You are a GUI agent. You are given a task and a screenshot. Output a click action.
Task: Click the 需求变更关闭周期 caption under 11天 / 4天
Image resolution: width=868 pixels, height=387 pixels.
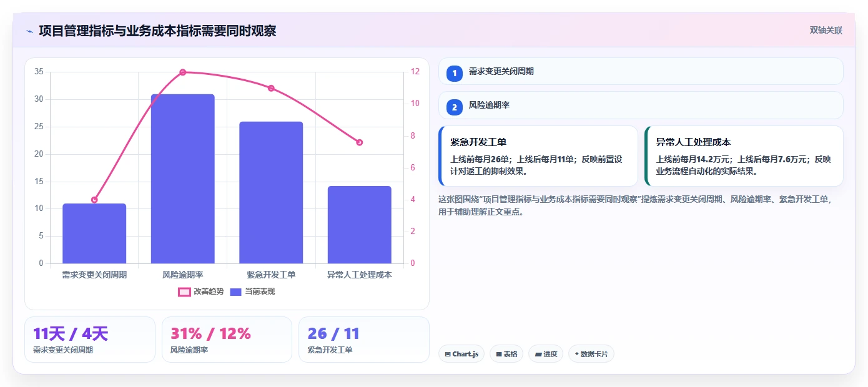63,350
